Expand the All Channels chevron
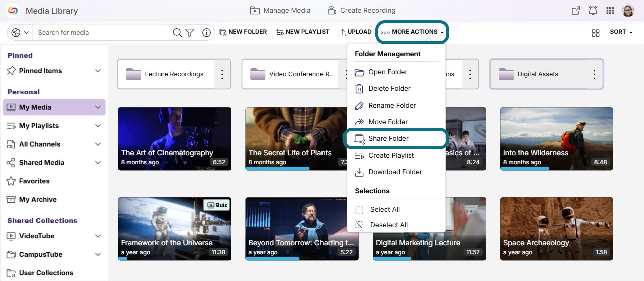This screenshot has width=644, height=281. 98,144
